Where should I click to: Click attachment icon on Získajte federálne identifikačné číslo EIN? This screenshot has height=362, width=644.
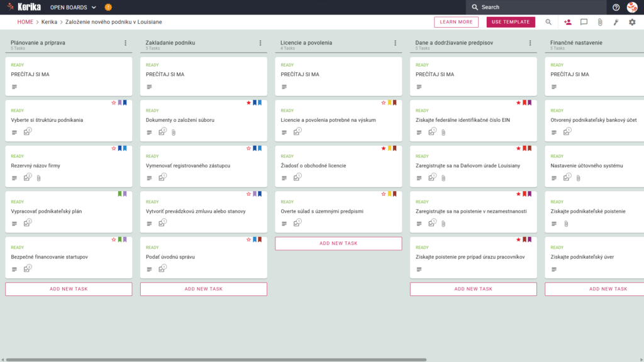point(443,133)
